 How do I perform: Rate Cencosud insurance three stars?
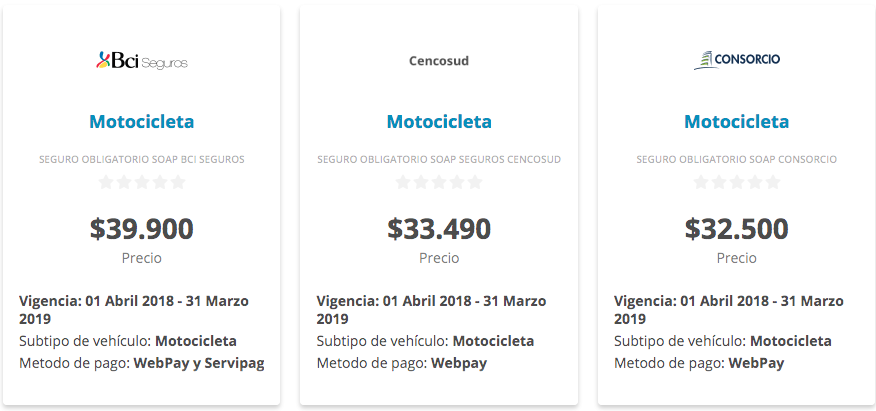439,182
